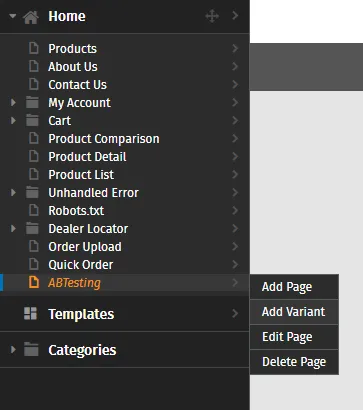This screenshot has width=363, height=410.
Task: Open chevron menu for Product Comparison row
Action: coord(235,138)
